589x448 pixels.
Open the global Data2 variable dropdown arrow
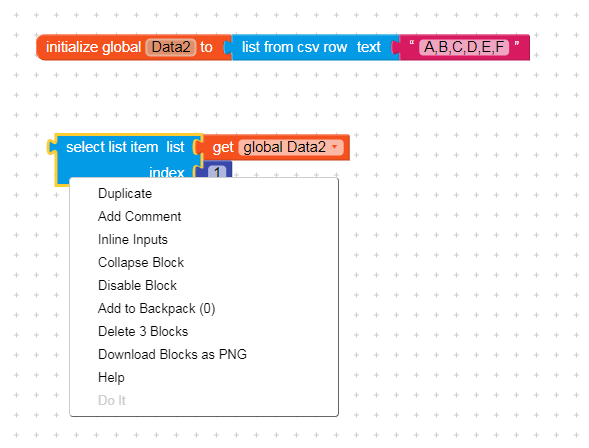coord(334,147)
